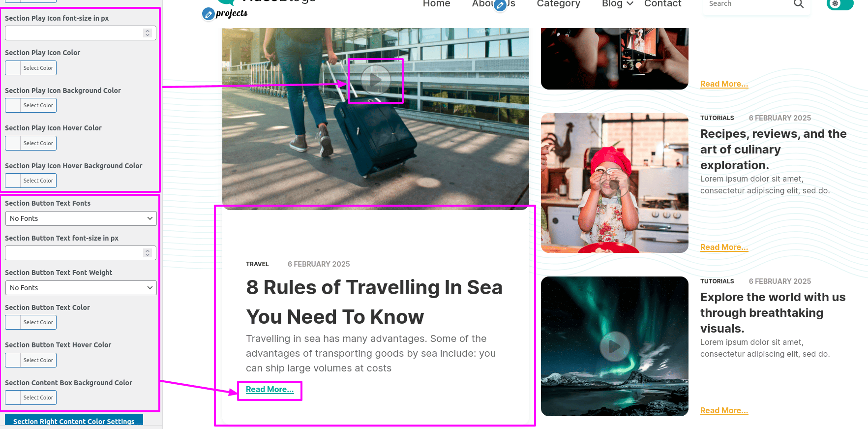Open the Home menu item
Viewport: 868px width, 429px height.
[x=437, y=4]
